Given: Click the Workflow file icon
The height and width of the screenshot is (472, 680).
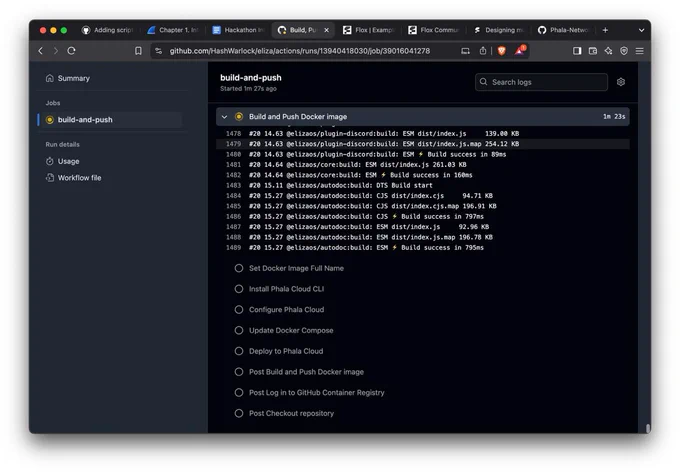Looking at the screenshot, I should 50,178.
